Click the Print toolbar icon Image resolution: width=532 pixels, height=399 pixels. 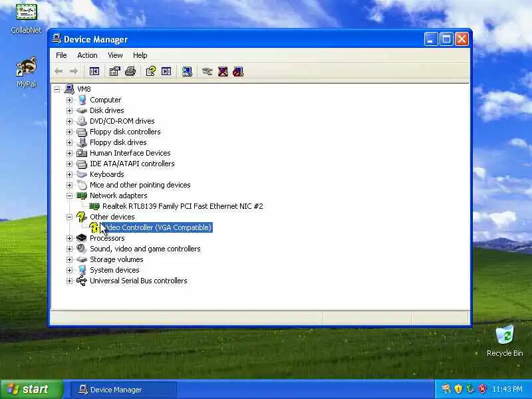pos(130,71)
